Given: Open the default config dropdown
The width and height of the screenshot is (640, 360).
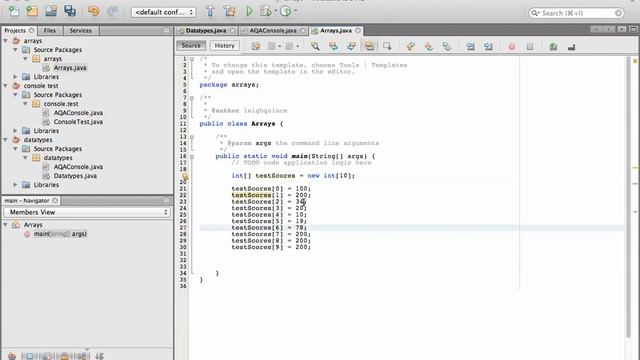Looking at the screenshot, I should pyautogui.click(x=163, y=12).
